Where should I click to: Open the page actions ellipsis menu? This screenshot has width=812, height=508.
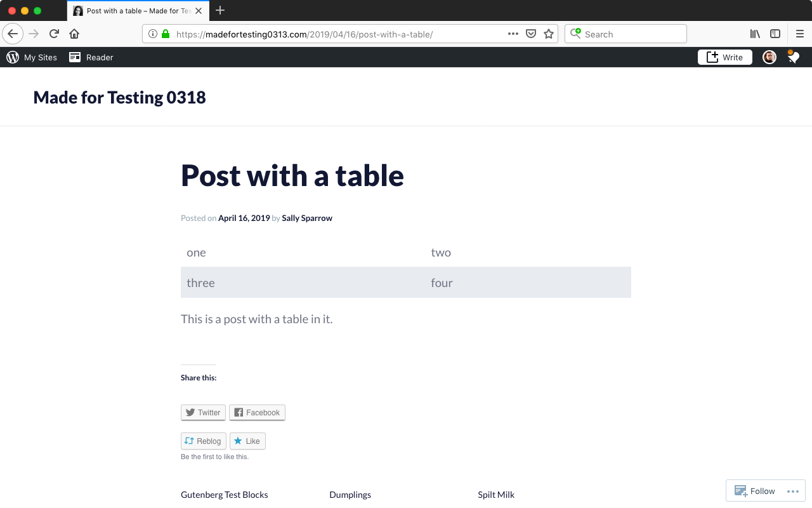tap(513, 34)
